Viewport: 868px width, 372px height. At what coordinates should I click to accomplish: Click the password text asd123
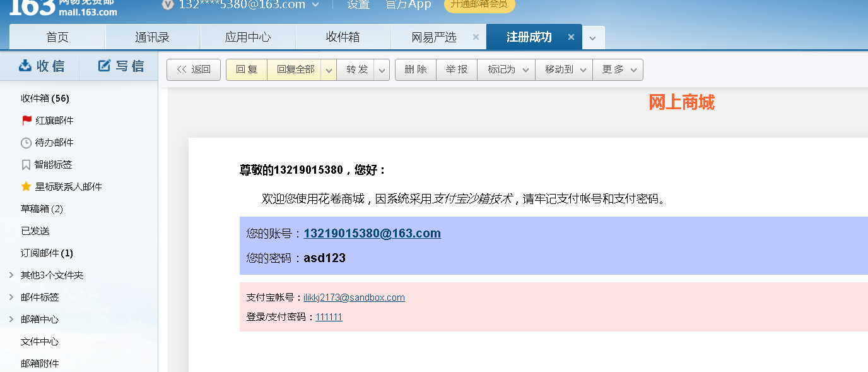tap(324, 258)
